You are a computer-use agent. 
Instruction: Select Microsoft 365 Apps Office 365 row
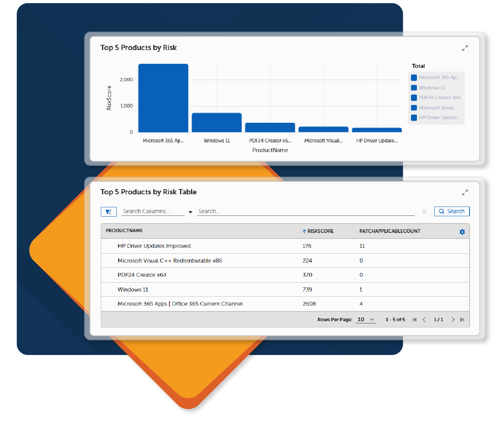point(285,304)
